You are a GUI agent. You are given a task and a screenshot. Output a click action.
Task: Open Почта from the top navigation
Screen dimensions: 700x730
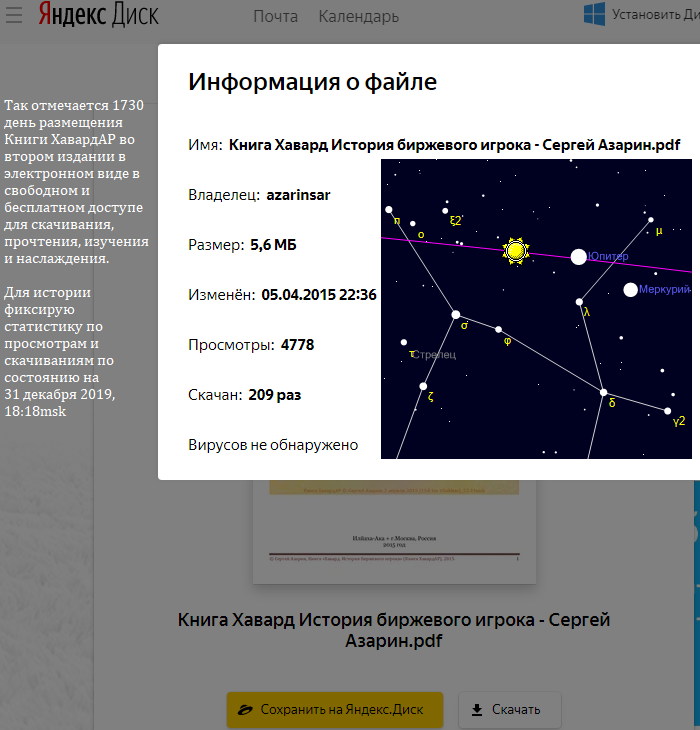[275, 16]
